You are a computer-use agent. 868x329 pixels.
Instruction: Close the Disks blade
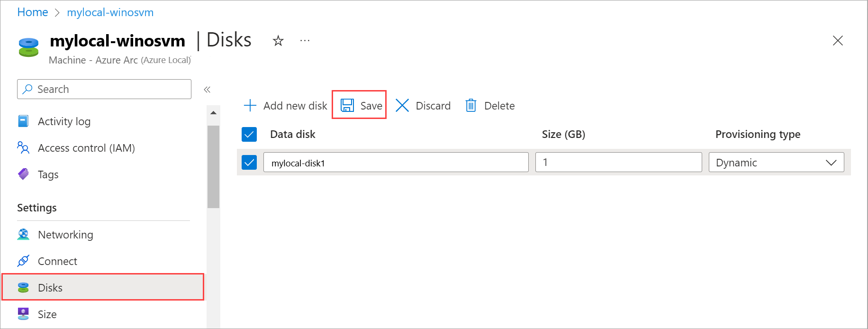point(838,41)
